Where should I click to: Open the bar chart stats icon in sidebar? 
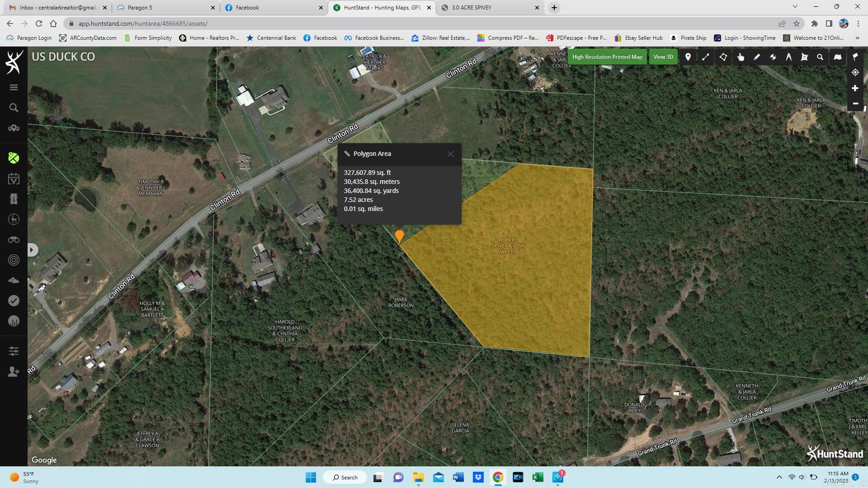pos(14,321)
